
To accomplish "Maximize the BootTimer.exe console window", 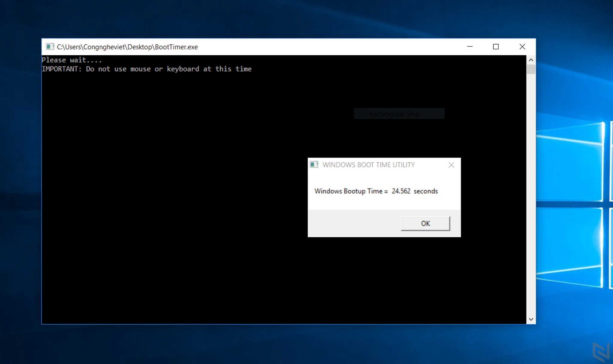I will point(496,47).
